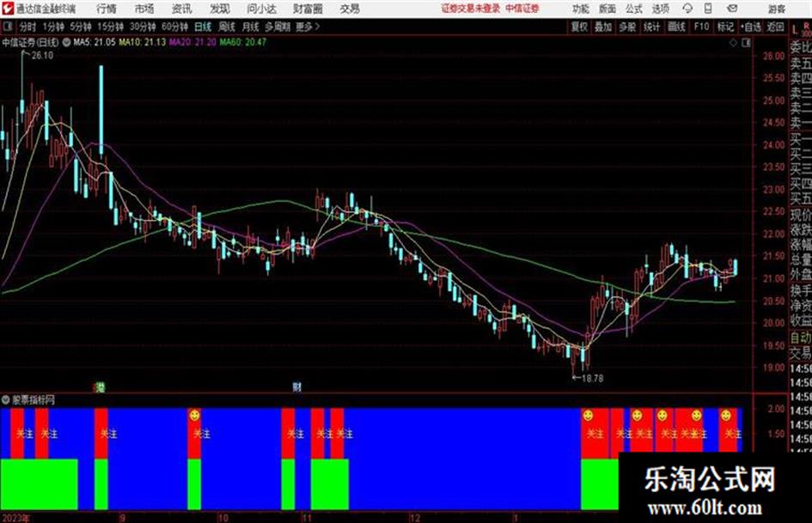Click the L icon in right panel header
The image size is (812, 523).
(x=795, y=29)
